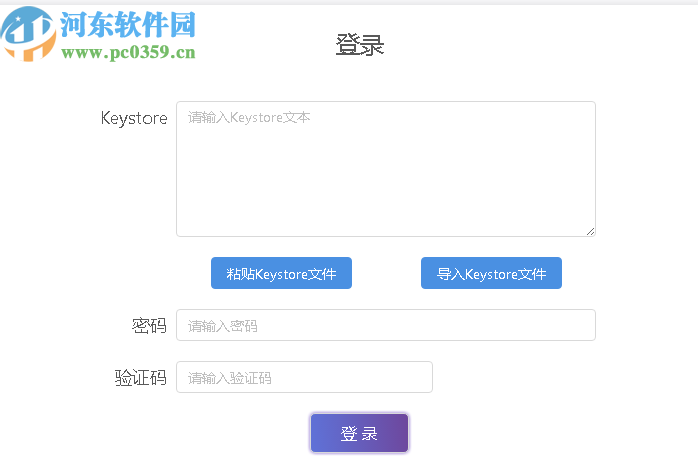Click the 密码 field label
The width and height of the screenshot is (698, 476).
coord(149,325)
